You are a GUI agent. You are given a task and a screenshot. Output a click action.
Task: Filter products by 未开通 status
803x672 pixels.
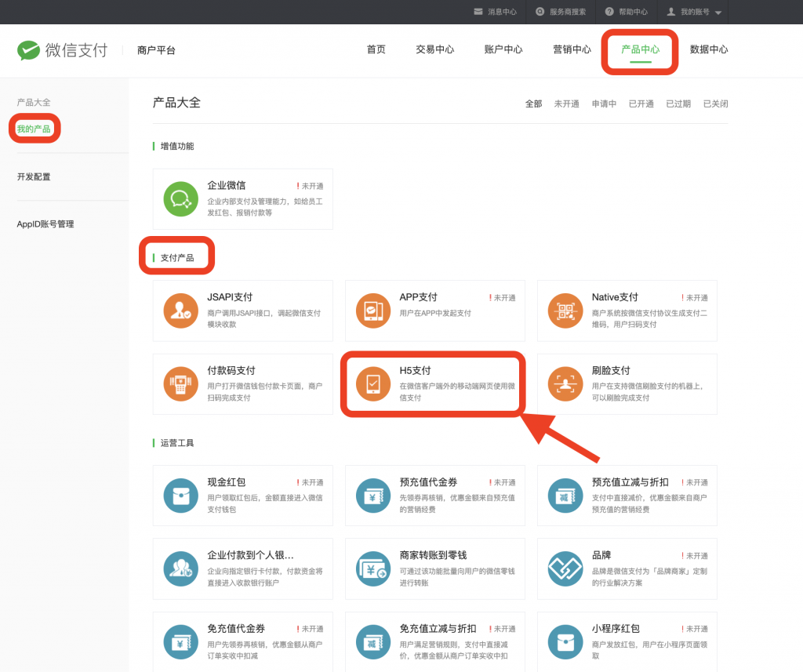pos(566,103)
